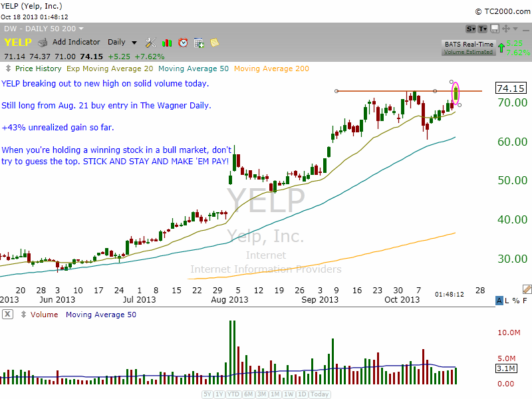Click the blue Moving Average 50 volume legend
Image resolution: width=532 pixels, height=399 pixels.
[101, 315]
